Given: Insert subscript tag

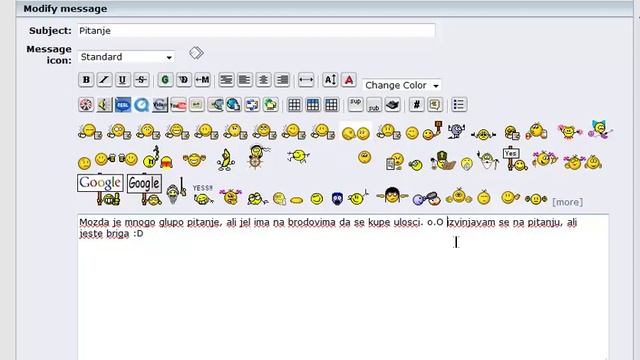Looking at the screenshot, I should coord(374,105).
